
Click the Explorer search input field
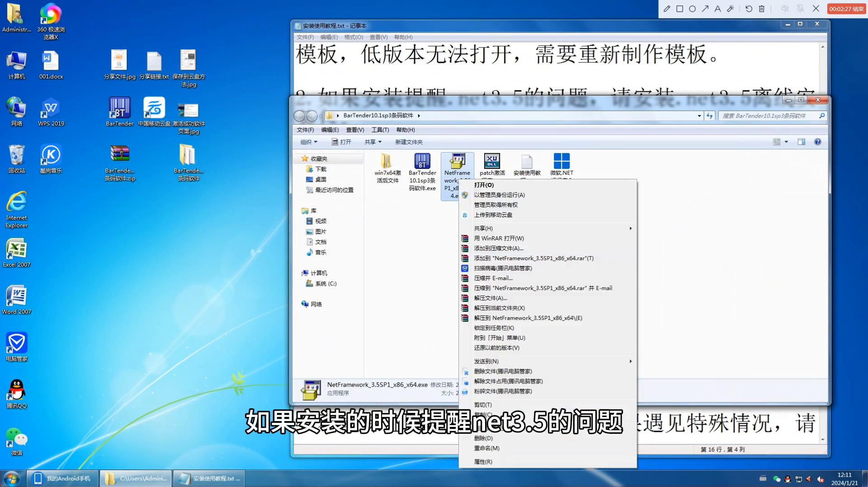769,116
